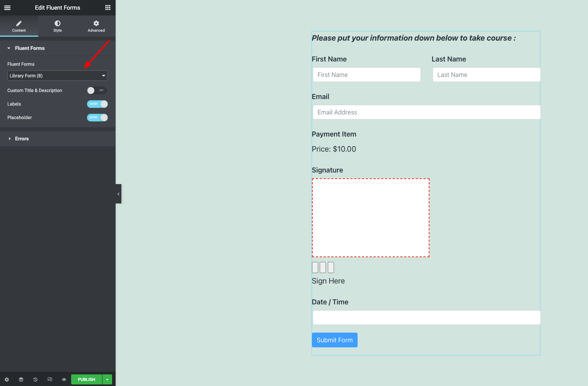
Task: Expand the Errors section
Action: tap(22, 139)
